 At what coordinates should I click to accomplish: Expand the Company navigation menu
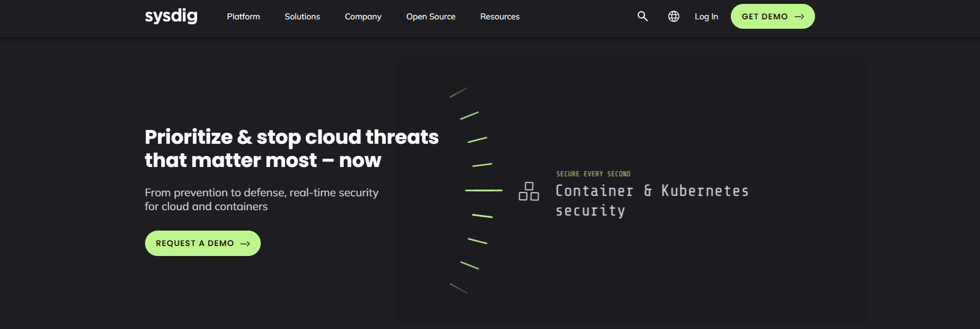(363, 17)
